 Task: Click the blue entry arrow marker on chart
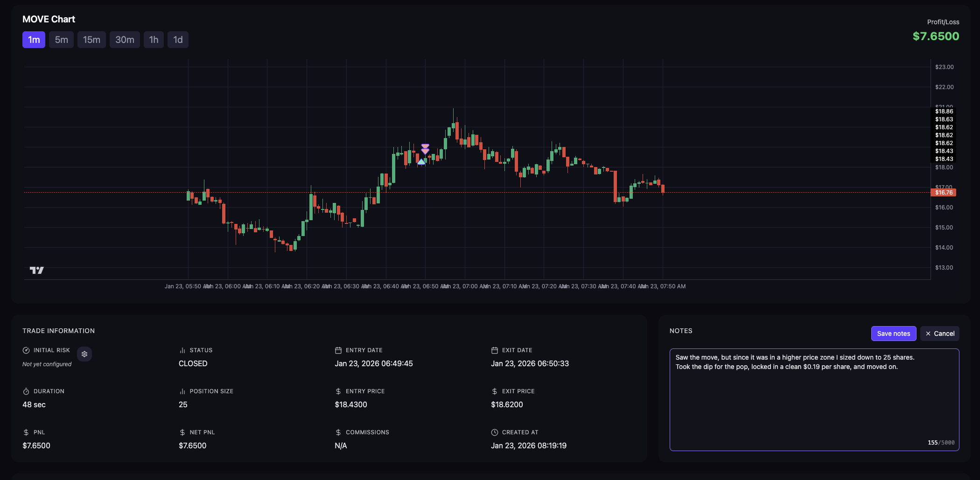[421, 162]
